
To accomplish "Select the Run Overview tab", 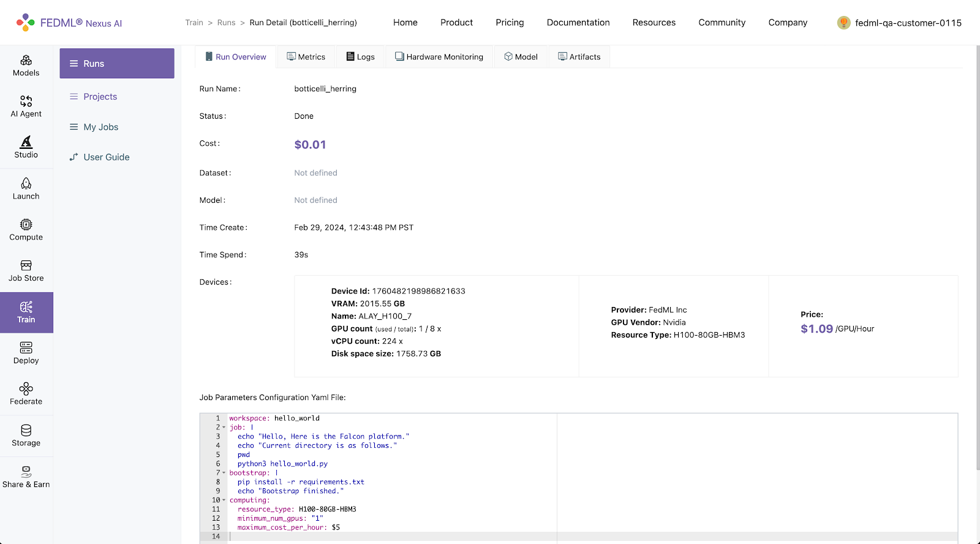I will [x=236, y=56].
